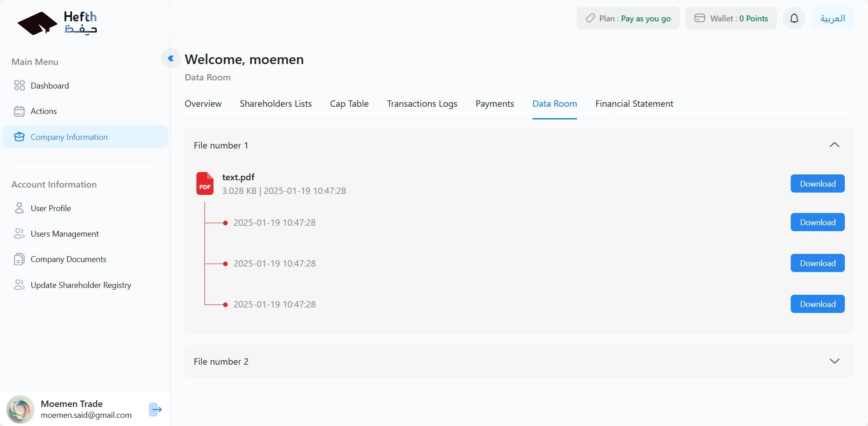Switch language to العربية

pos(833,18)
